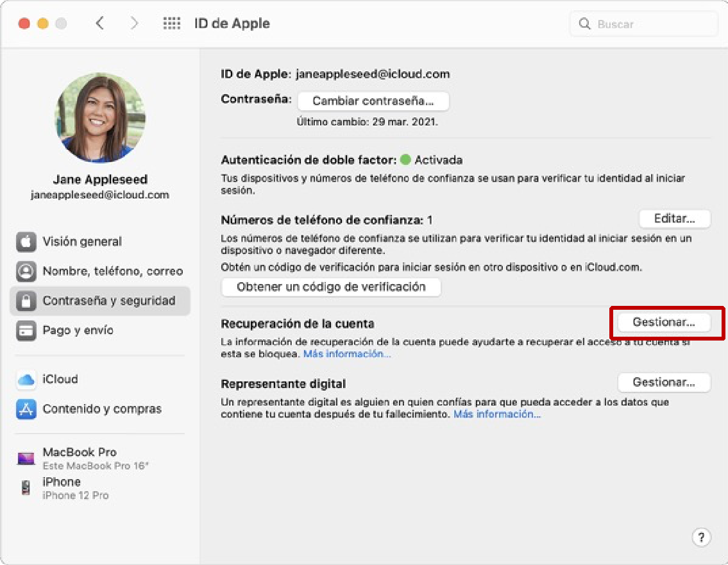Select Contraseña y seguridad in sidebar

tap(100, 301)
